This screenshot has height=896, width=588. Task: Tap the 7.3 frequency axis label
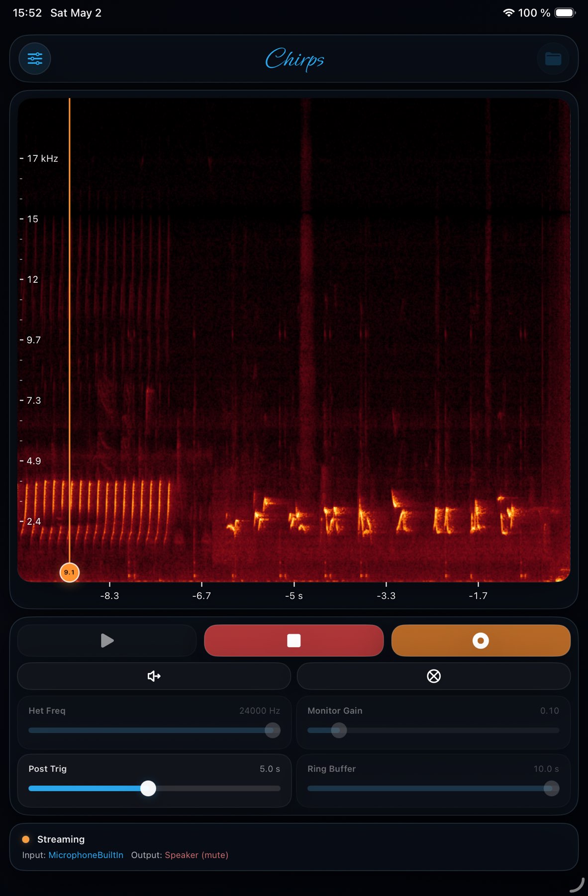33,400
